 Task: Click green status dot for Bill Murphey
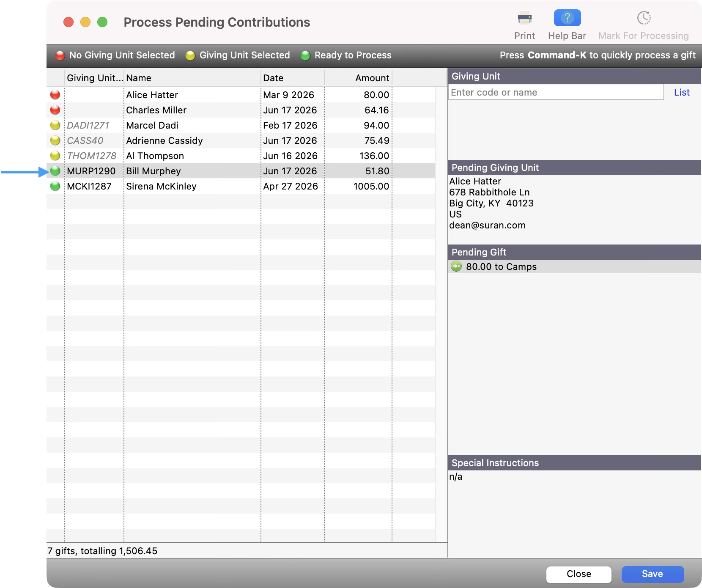click(55, 171)
